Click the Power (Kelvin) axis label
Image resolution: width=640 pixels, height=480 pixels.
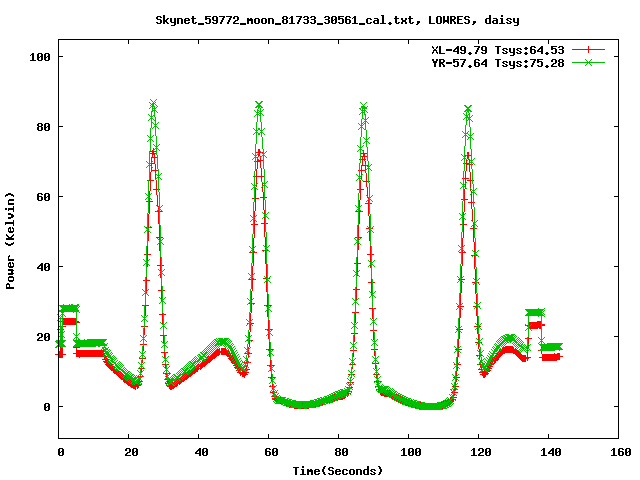tap(10, 241)
